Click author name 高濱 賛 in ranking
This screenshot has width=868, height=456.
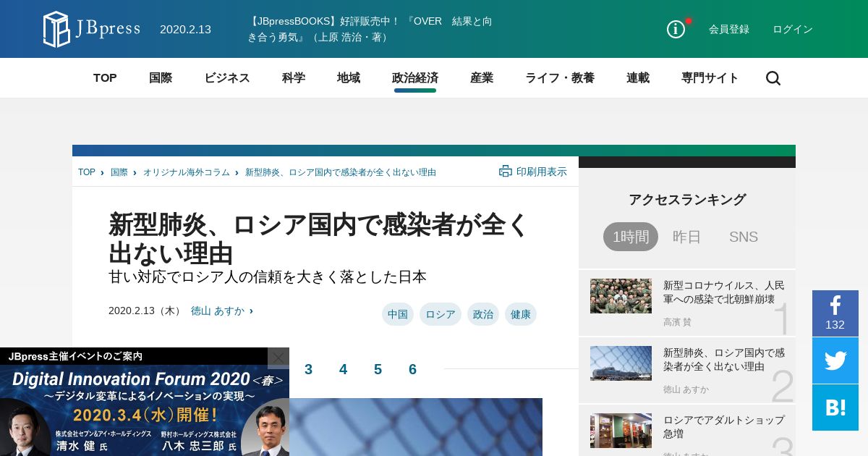[677, 322]
